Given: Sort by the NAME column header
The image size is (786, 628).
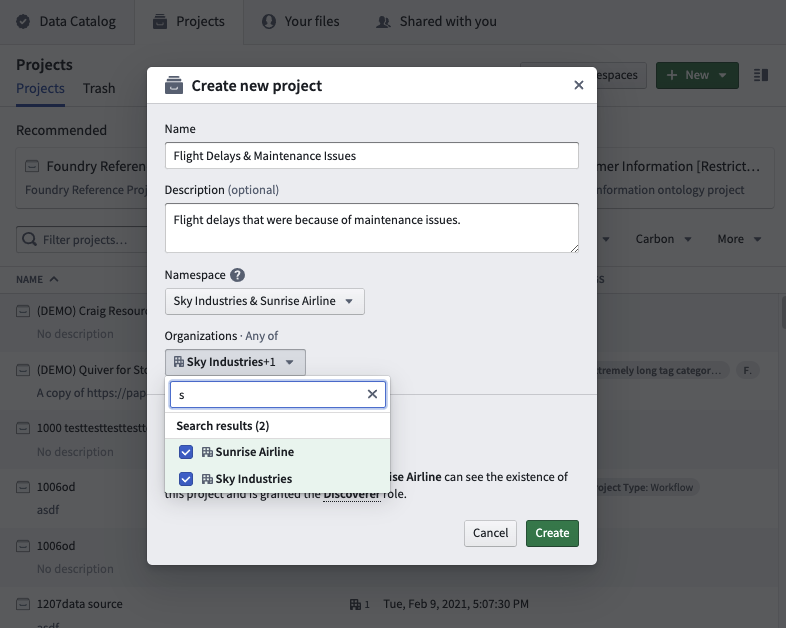Looking at the screenshot, I should click(37, 280).
